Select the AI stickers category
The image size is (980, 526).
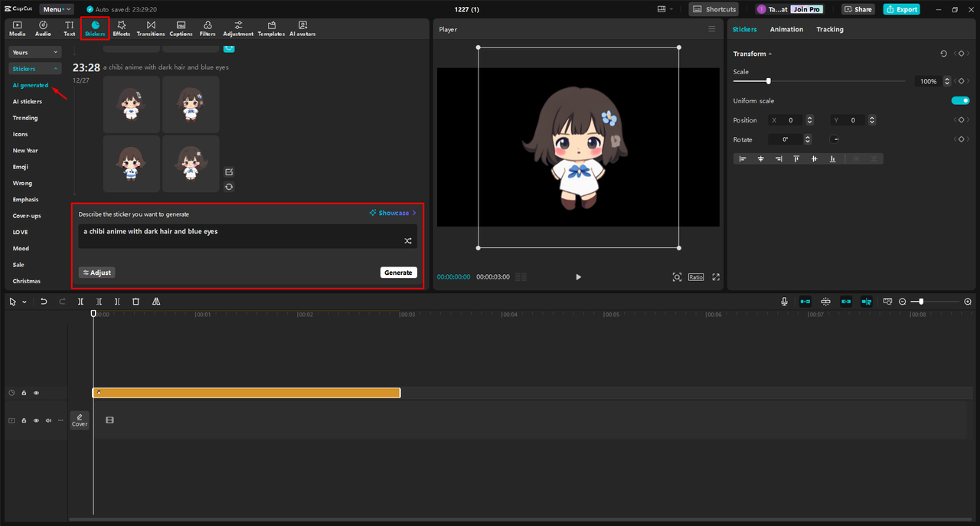click(28, 101)
